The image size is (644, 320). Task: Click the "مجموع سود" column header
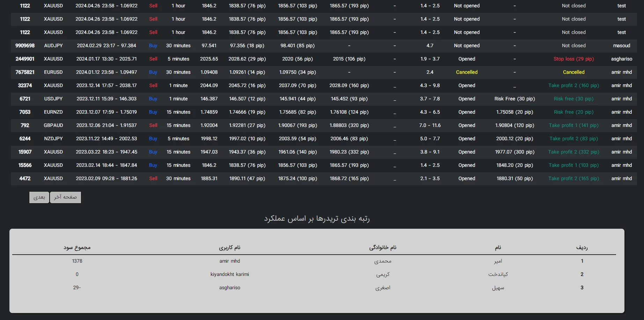click(77, 248)
